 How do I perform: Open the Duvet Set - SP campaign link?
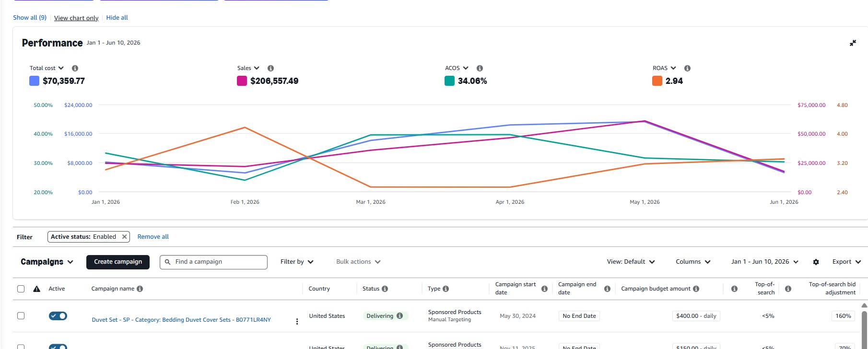pyautogui.click(x=181, y=320)
